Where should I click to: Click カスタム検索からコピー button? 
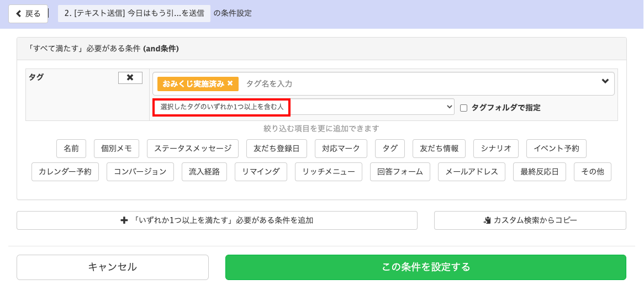[x=530, y=220]
